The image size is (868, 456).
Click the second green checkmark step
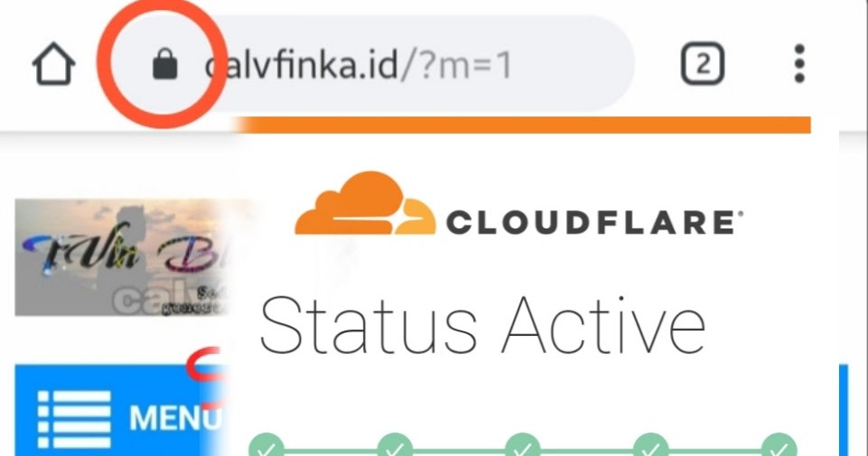(395, 445)
